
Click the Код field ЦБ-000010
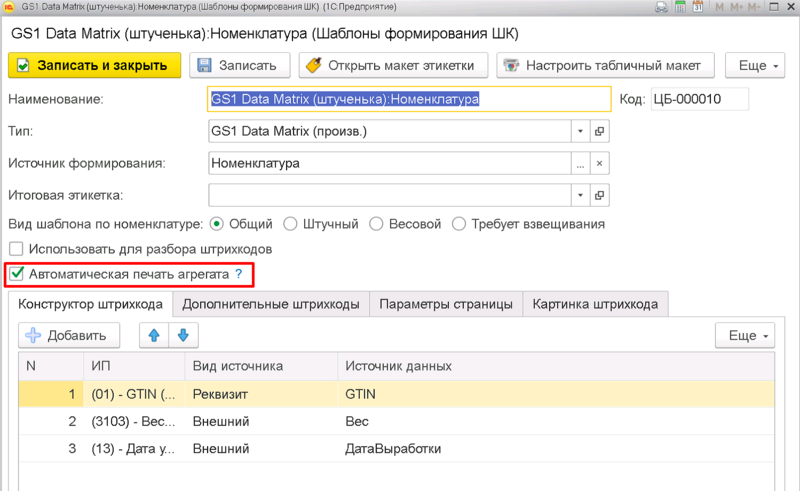(x=699, y=99)
